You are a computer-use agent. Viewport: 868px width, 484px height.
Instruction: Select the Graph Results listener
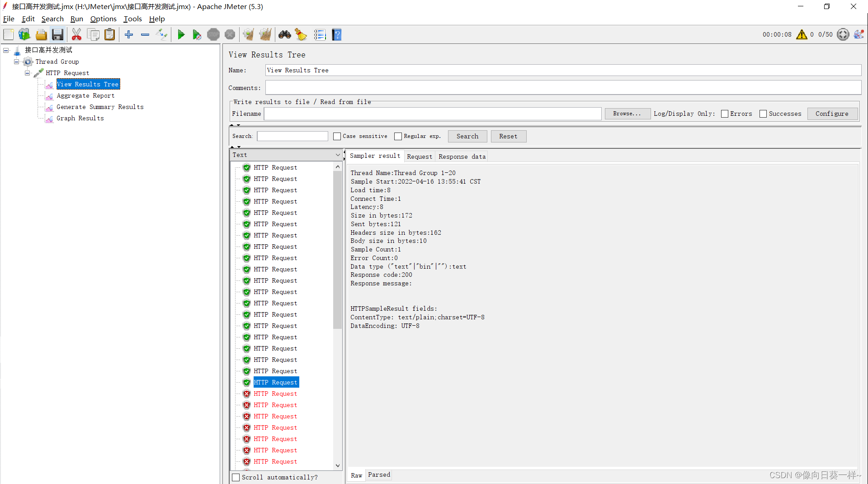[x=80, y=119]
